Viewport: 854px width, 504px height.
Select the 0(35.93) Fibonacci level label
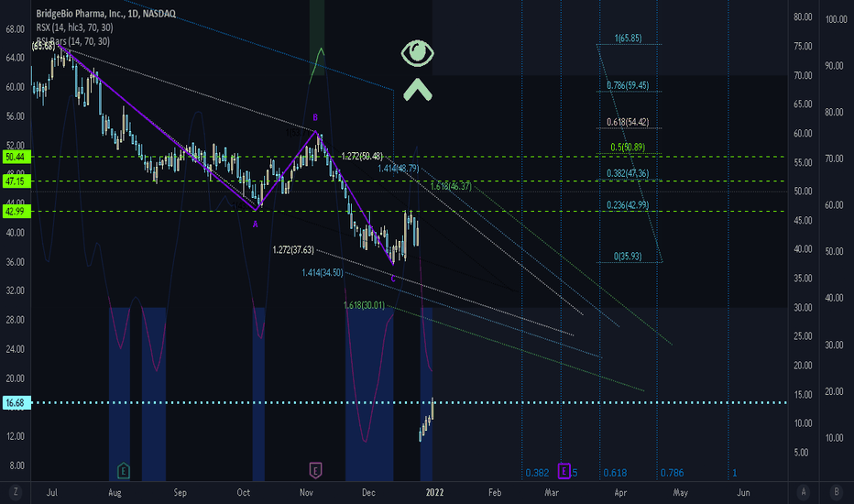pos(628,256)
